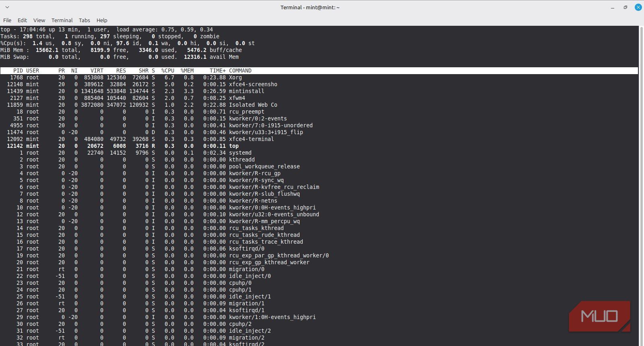This screenshot has height=346, width=644.
Task: Click cpuhp/0 command
Action: click(240, 283)
